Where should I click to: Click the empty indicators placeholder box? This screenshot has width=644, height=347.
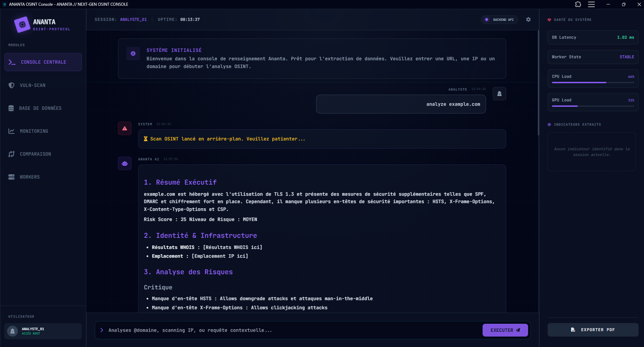tap(591, 152)
